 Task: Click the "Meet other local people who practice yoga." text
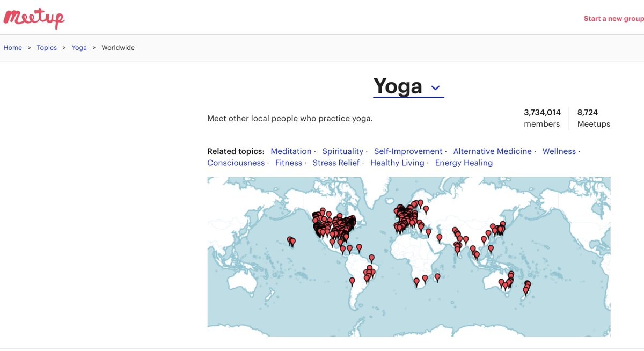pyautogui.click(x=290, y=118)
